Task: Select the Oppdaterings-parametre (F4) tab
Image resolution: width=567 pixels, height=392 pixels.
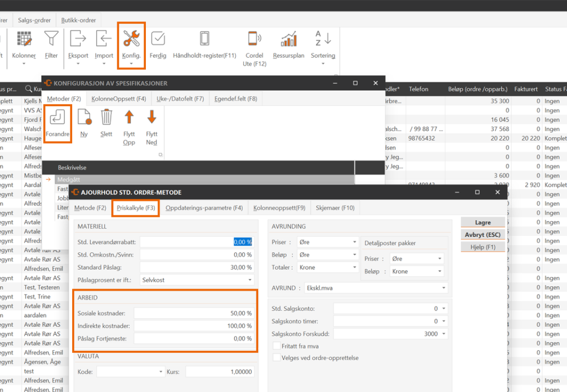Action: [x=204, y=208]
